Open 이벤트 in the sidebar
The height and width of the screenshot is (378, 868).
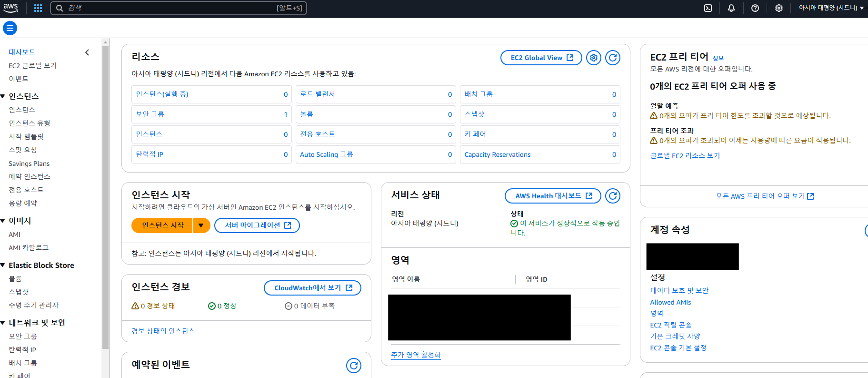(19, 79)
